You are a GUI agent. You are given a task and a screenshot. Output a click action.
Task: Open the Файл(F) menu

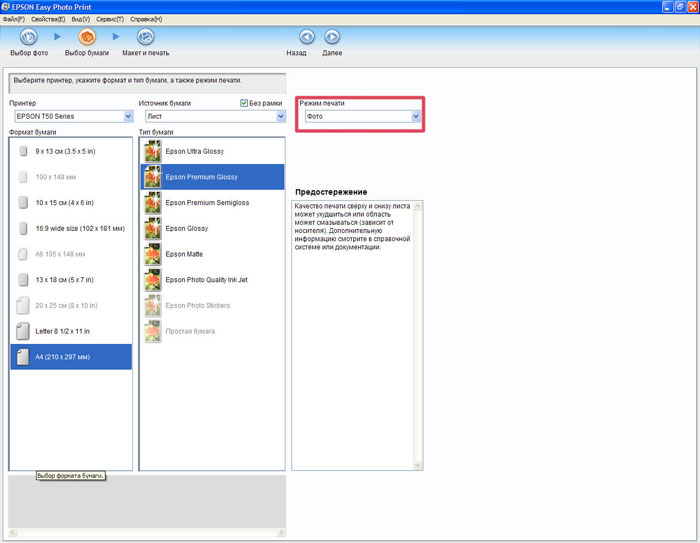(x=14, y=19)
